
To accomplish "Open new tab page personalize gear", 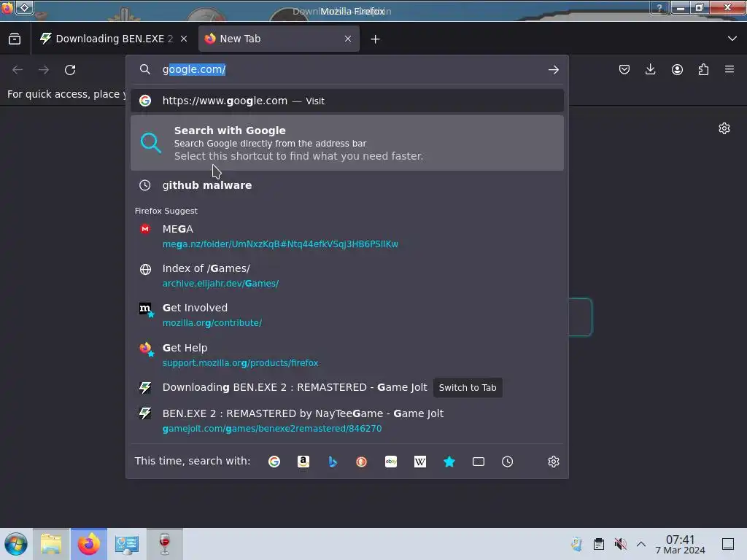I will coord(724,128).
